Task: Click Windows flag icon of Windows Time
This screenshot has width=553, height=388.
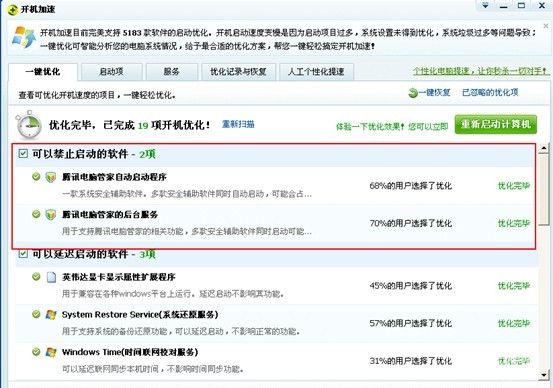Action: [x=51, y=352]
